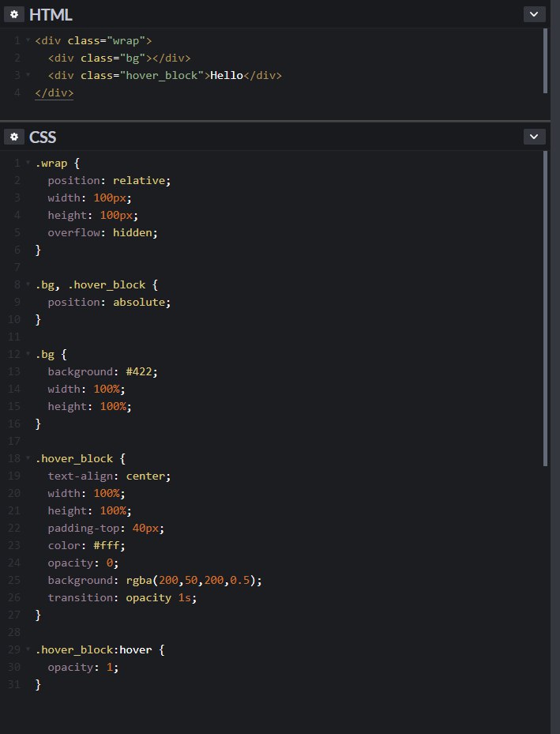
Task: Click the "text-align: center;" declaration
Action: [x=110, y=476]
